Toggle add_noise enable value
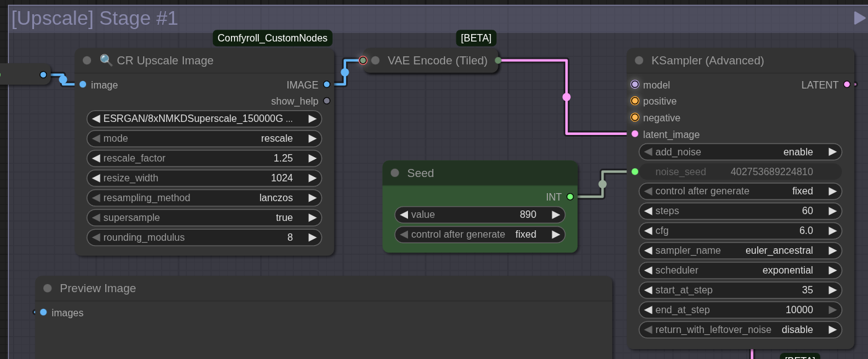Viewport: 868px width, 359px height. coord(740,152)
